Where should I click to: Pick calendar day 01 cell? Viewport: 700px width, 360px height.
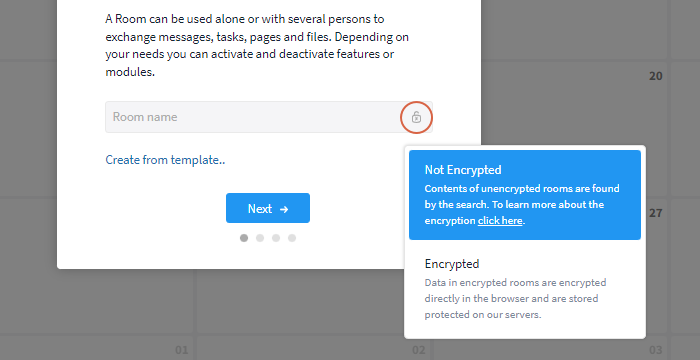point(182,350)
